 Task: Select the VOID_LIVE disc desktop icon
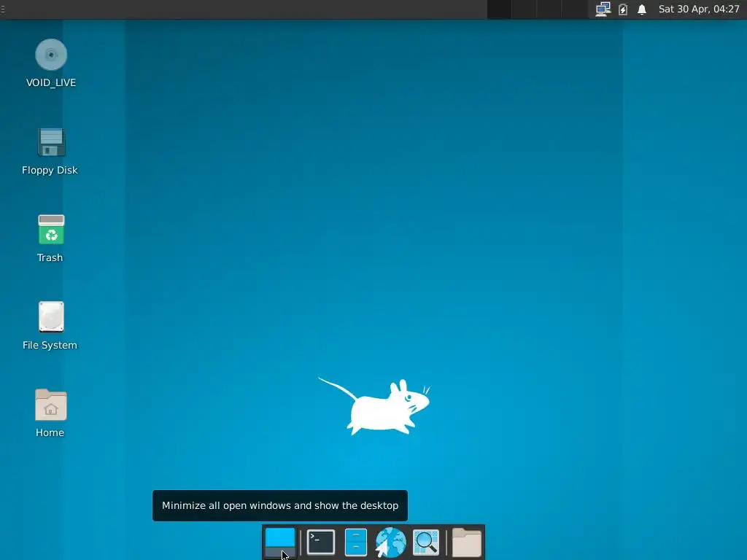(51, 55)
